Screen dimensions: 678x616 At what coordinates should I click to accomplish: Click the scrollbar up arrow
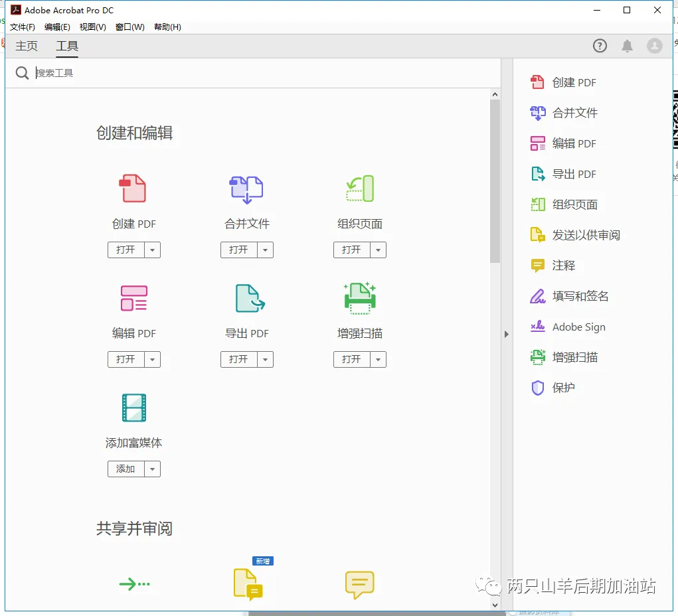click(x=495, y=94)
